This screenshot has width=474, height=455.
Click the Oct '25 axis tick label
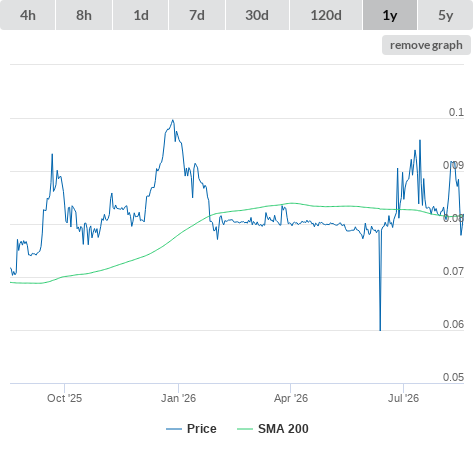pyautogui.click(x=64, y=398)
